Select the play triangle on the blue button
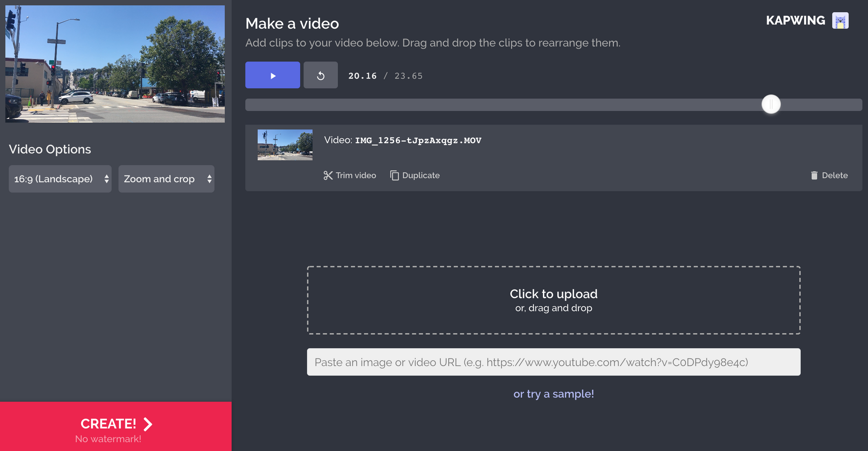This screenshot has width=868, height=451. (272, 75)
